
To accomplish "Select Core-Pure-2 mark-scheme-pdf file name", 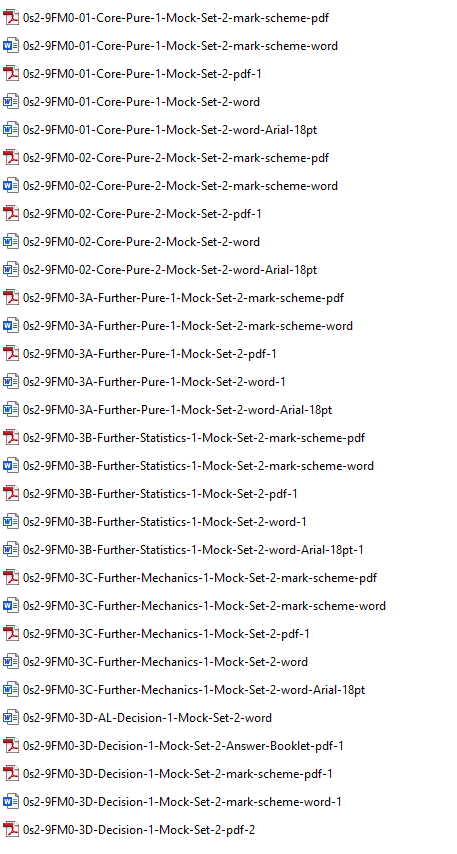I will [x=176, y=158].
